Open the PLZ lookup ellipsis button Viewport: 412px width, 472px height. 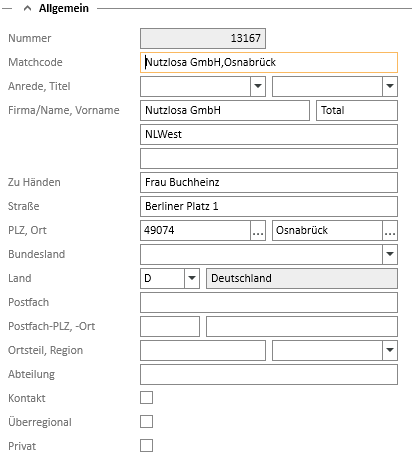(258, 230)
